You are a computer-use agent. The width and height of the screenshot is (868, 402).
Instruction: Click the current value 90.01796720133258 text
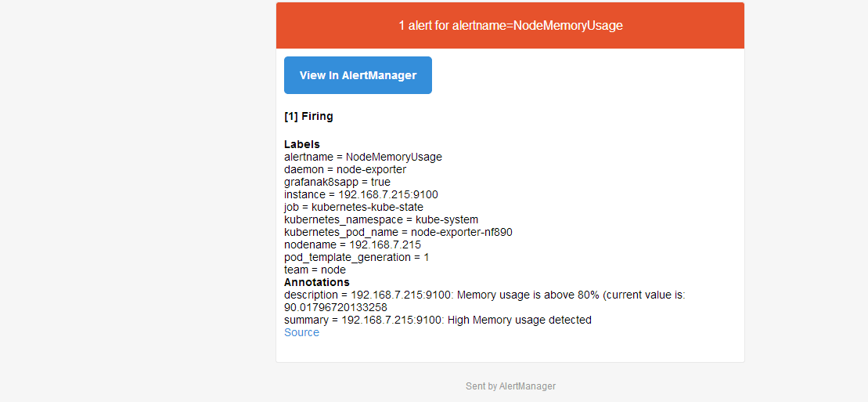click(336, 307)
